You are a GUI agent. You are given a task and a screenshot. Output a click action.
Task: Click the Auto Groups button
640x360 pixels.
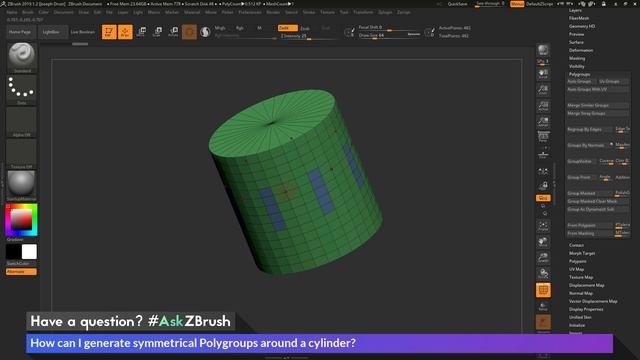[581, 82]
